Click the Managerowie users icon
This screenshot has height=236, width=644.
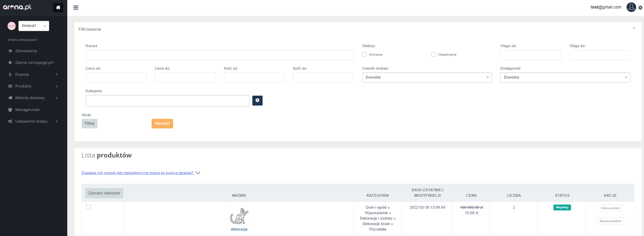10,110
